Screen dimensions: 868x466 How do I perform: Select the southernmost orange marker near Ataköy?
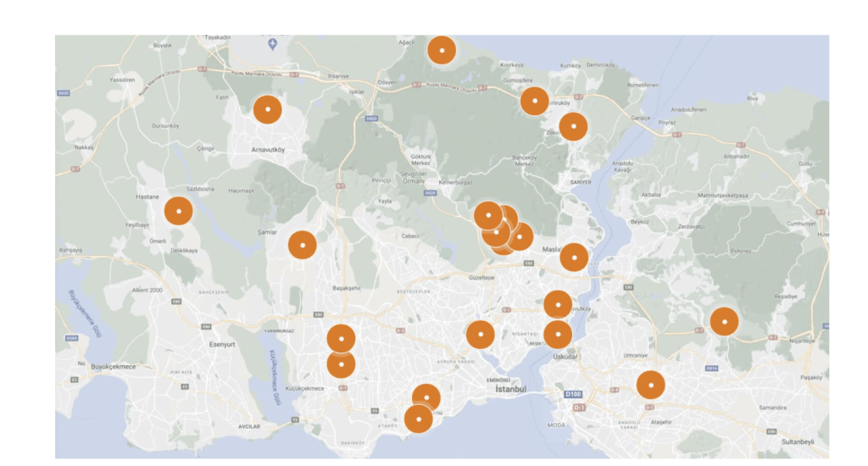(418, 419)
